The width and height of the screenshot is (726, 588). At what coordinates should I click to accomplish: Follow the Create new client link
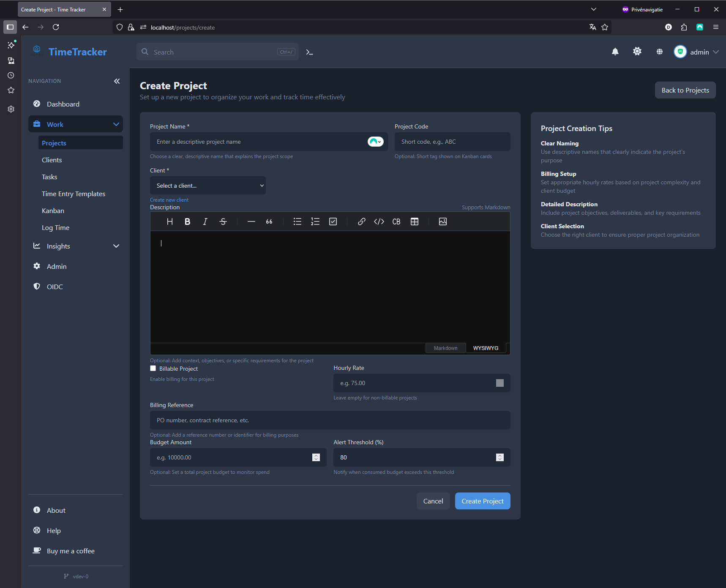pyautogui.click(x=169, y=200)
